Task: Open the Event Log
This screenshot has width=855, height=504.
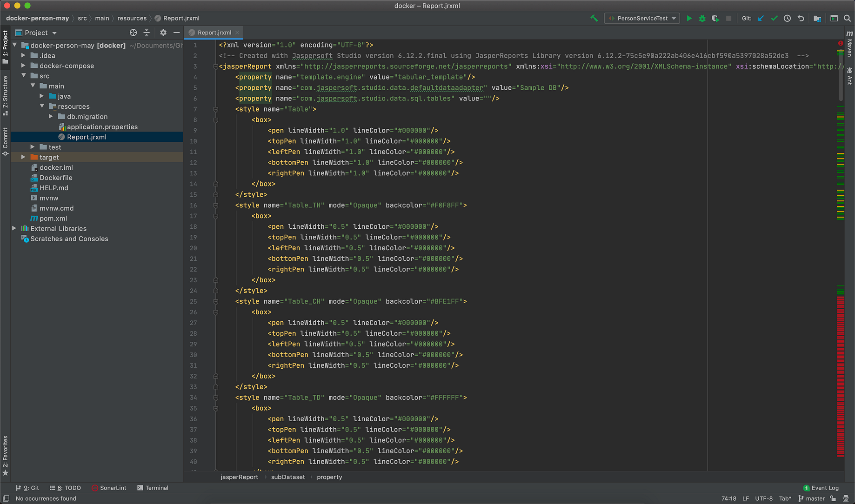Action: (x=821, y=488)
